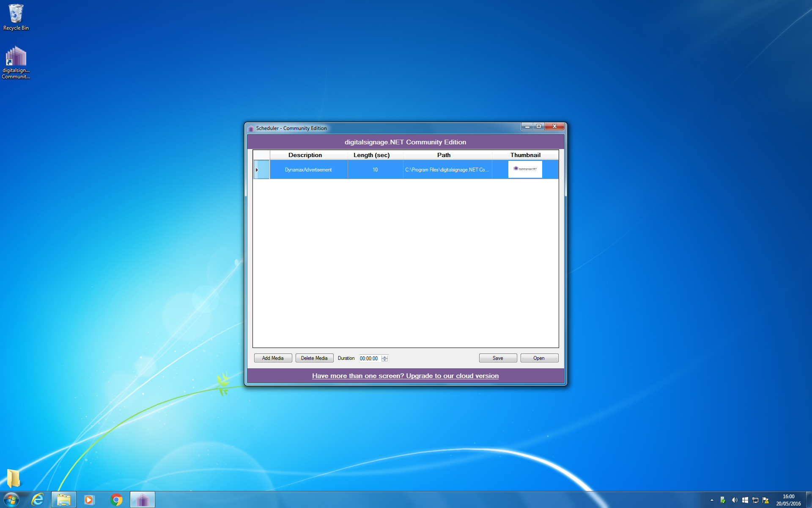Open the File Explorer taskbar icon
The height and width of the screenshot is (508, 812).
[64, 500]
